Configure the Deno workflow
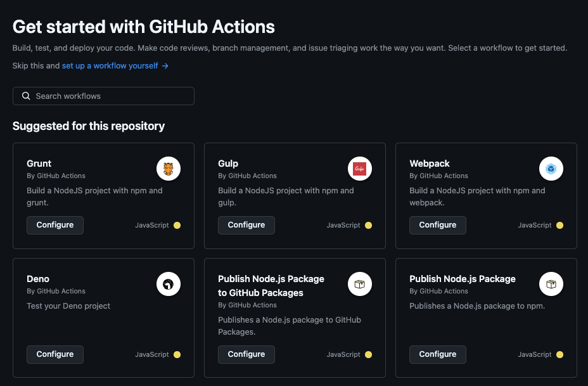 tap(55, 354)
